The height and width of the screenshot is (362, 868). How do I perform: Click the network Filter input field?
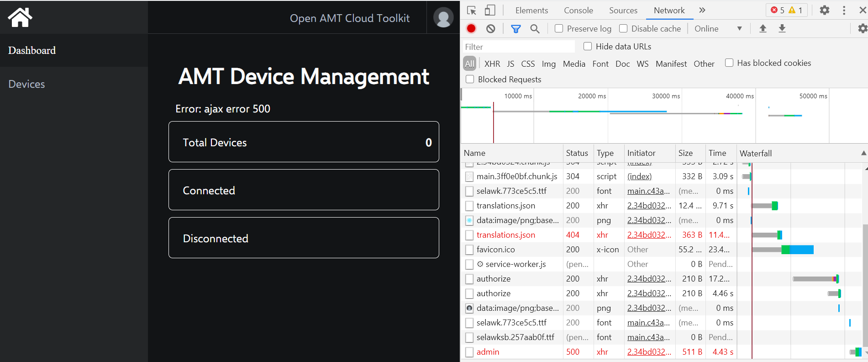519,47
